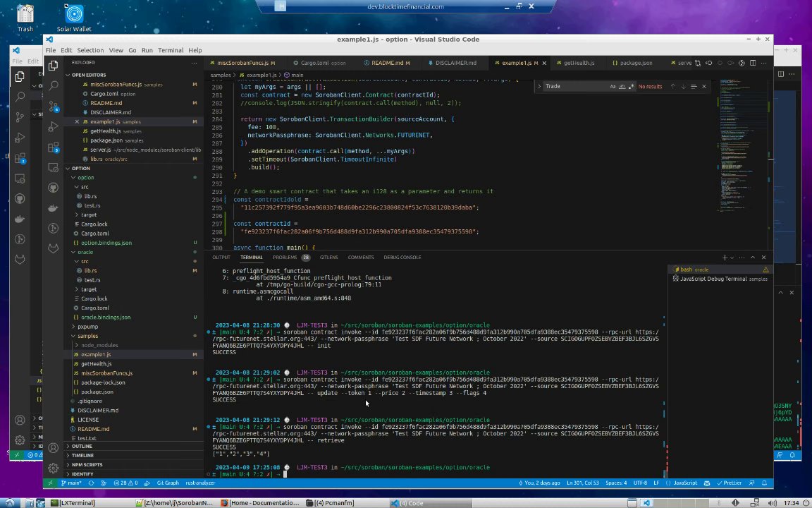This screenshot has height=508, width=812.
Task: Toggle Use Regular Expression in find widget
Action: click(x=631, y=86)
